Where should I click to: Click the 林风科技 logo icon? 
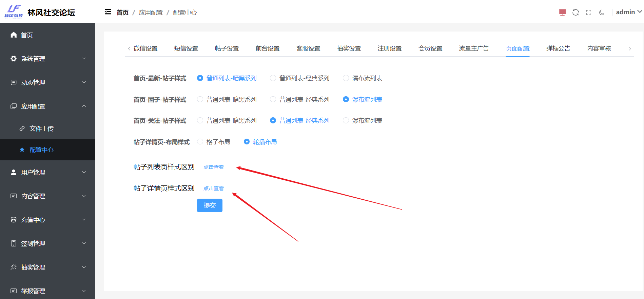coord(14,11)
